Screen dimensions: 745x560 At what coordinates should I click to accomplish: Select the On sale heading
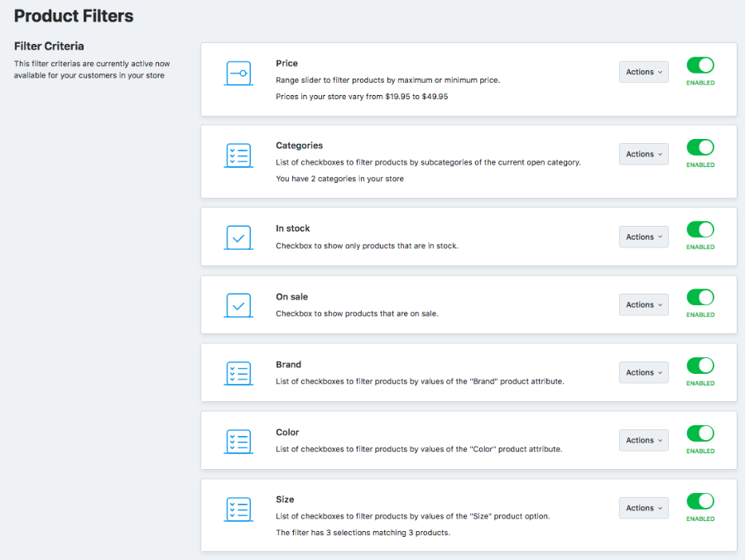coord(291,297)
